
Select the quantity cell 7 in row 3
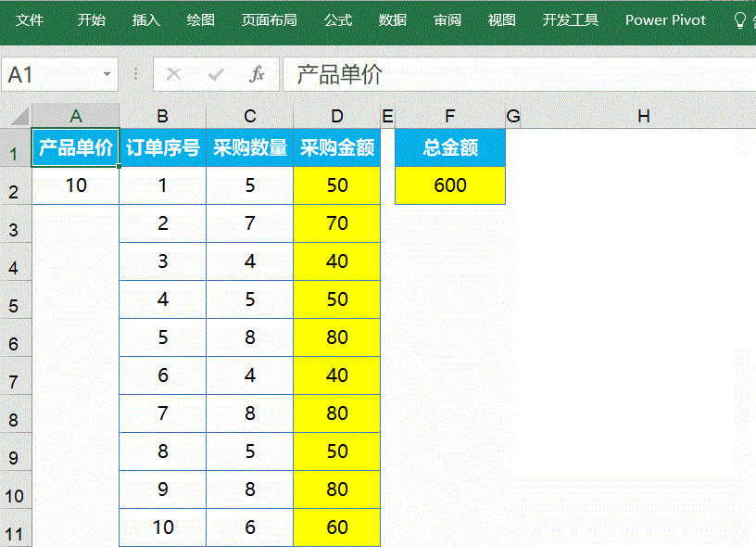pyautogui.click(x=250, y=223)
